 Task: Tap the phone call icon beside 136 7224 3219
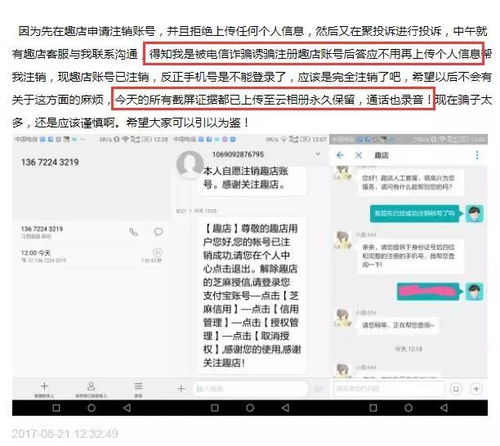click(133, 232)
